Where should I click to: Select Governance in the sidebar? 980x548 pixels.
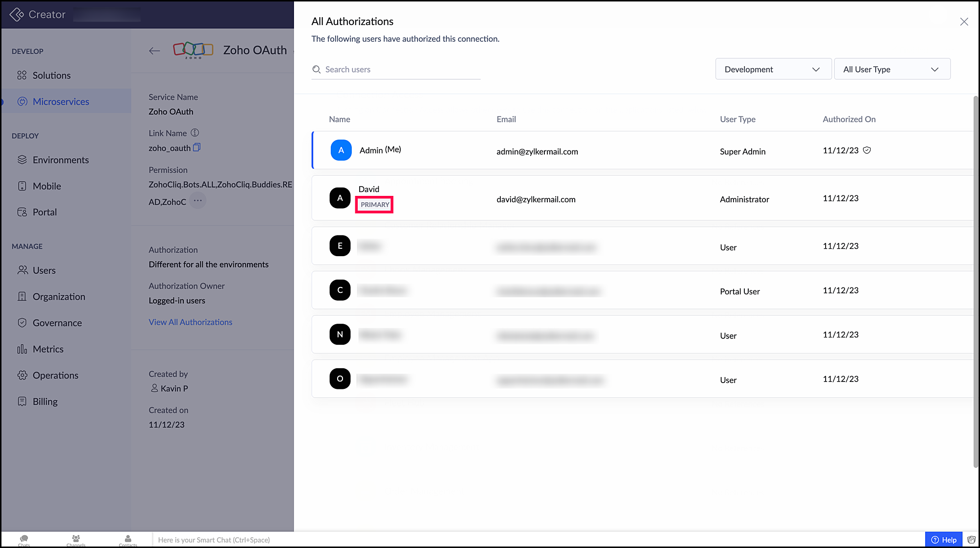tap(57, 323)
